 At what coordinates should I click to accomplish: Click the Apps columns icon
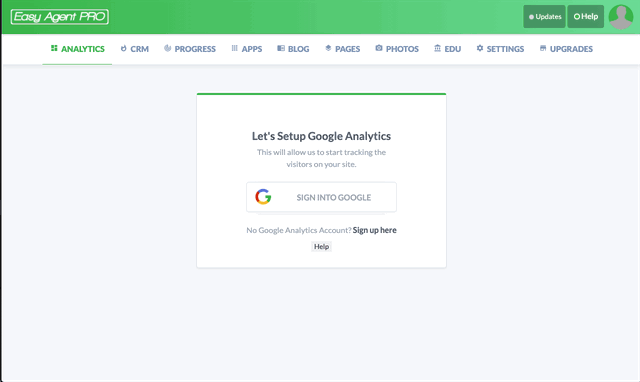coord(235,48)
